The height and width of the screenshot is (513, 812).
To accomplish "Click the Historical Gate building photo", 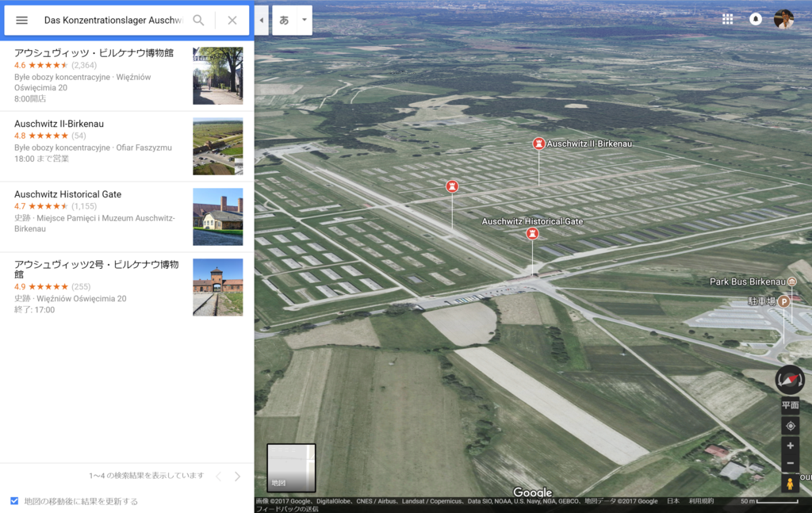I will pyautogui.click(x=218, y=216).
